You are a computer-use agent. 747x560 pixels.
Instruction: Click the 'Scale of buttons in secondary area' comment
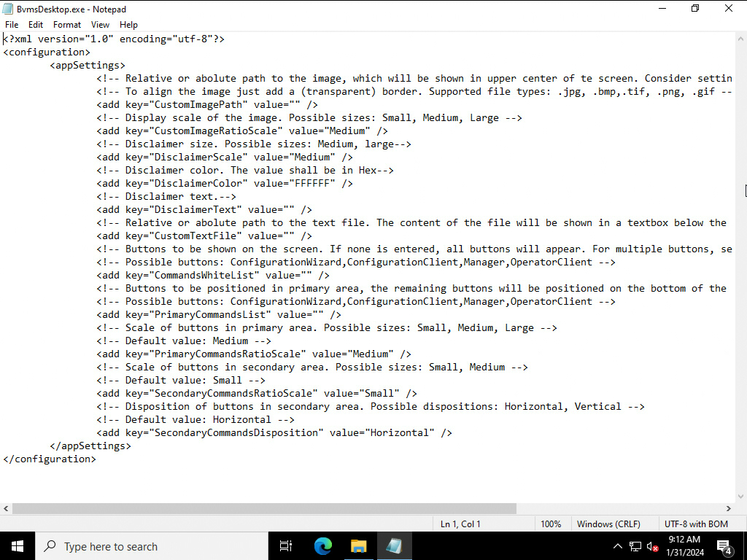[x=312, y=367]
